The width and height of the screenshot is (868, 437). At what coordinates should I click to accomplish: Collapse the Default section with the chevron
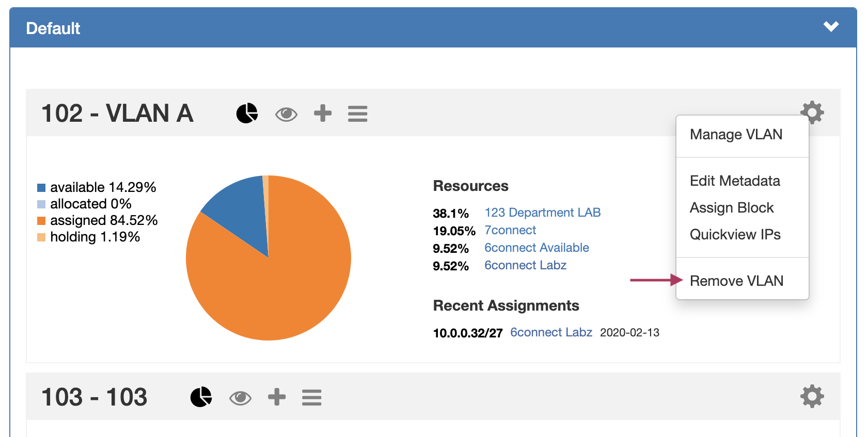[831, 27]
